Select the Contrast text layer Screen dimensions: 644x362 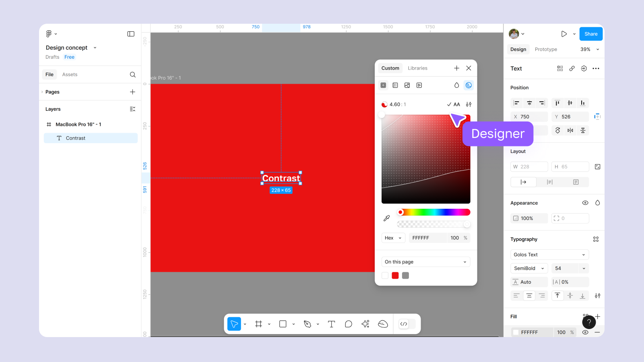[76, 138]
